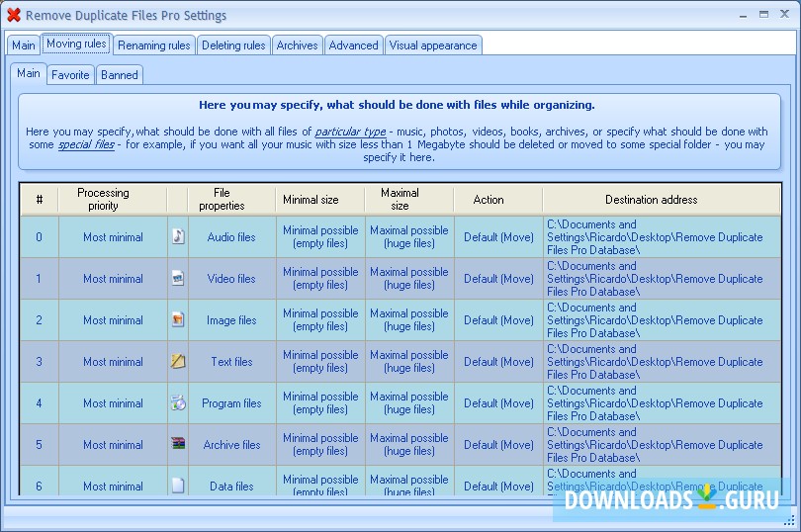801x532 pixels.
Task: Switch to the Archives tab
Action: tap(297, 44)
